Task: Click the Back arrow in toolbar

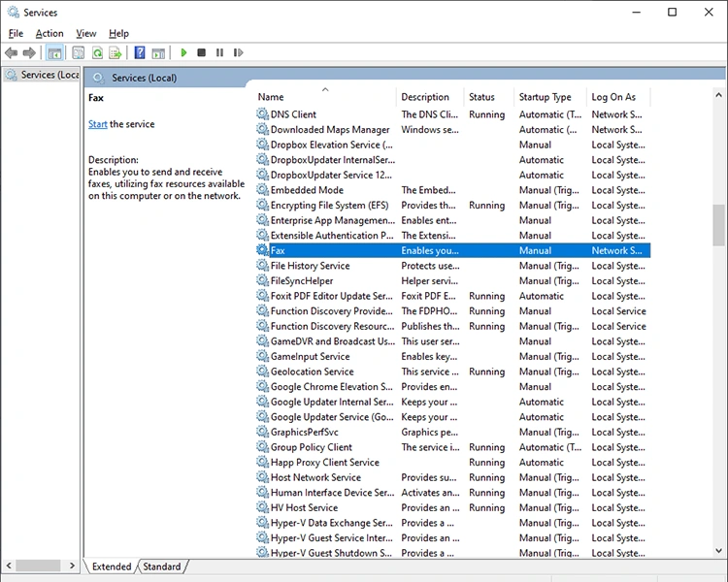Action: pos(11,53)
